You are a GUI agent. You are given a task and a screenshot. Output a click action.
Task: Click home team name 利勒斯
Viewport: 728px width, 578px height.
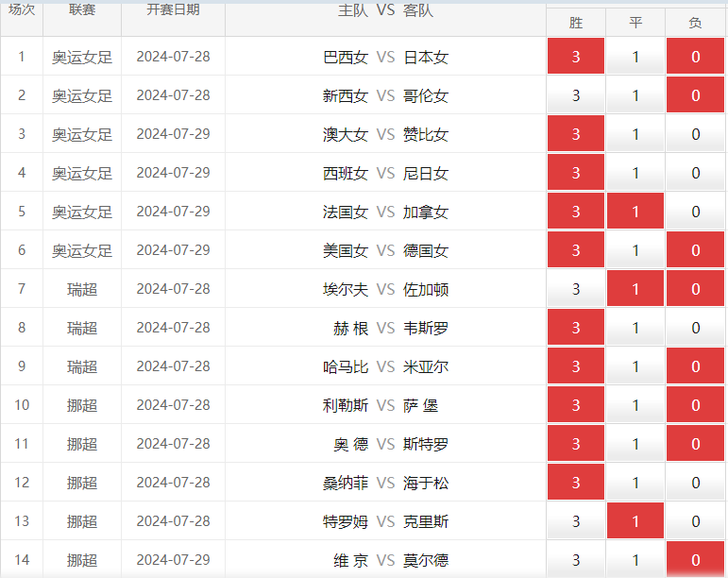click(x=346, y=406)
